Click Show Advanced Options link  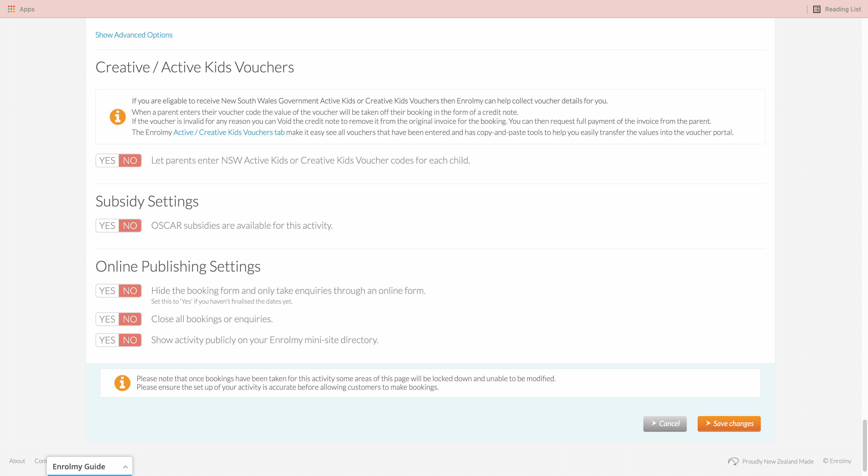coord(134,35)
